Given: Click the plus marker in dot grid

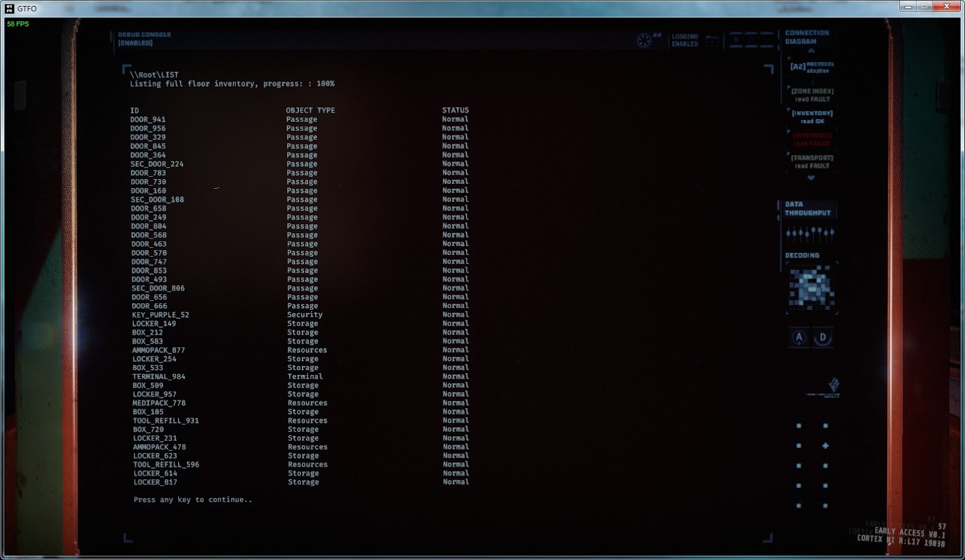Looking at the screenshot, I should [x=825, y=446].
